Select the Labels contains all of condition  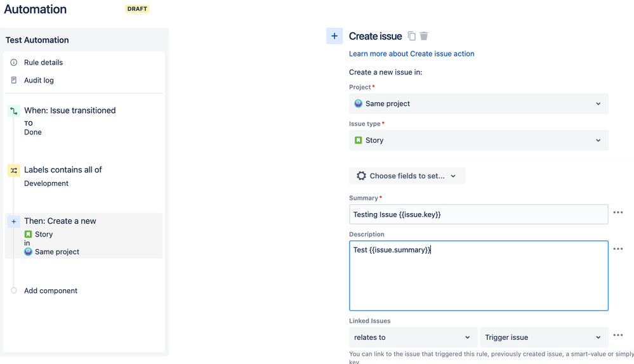click(63, 170)
